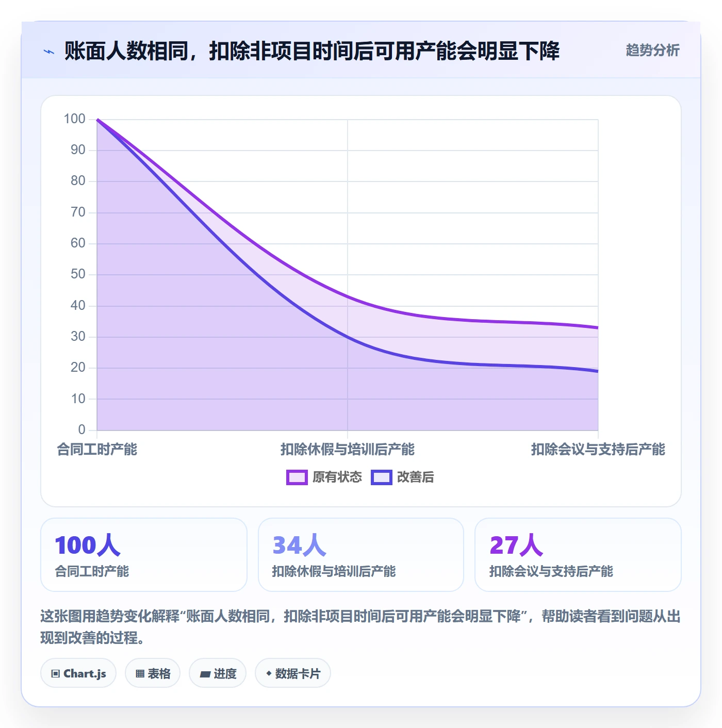
Task: Select the 数据卡片 tag chip
Action: (x=292, y=673)
